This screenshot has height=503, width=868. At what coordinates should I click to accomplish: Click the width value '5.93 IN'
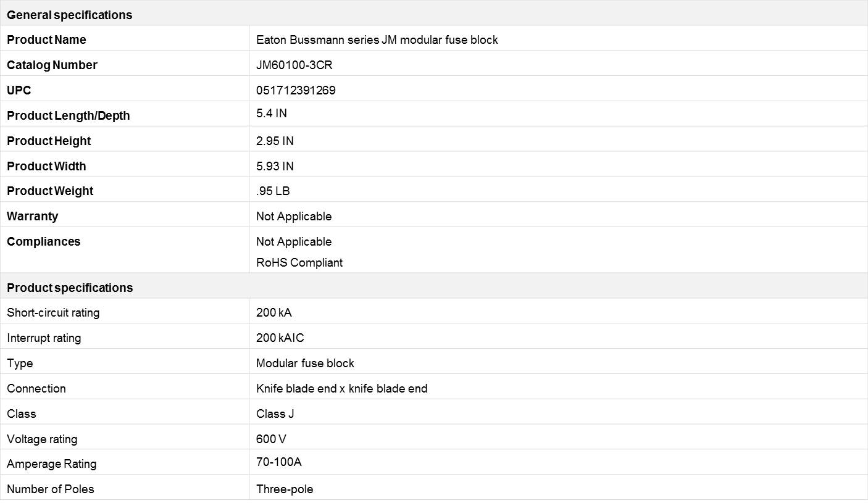click(275, 167)
